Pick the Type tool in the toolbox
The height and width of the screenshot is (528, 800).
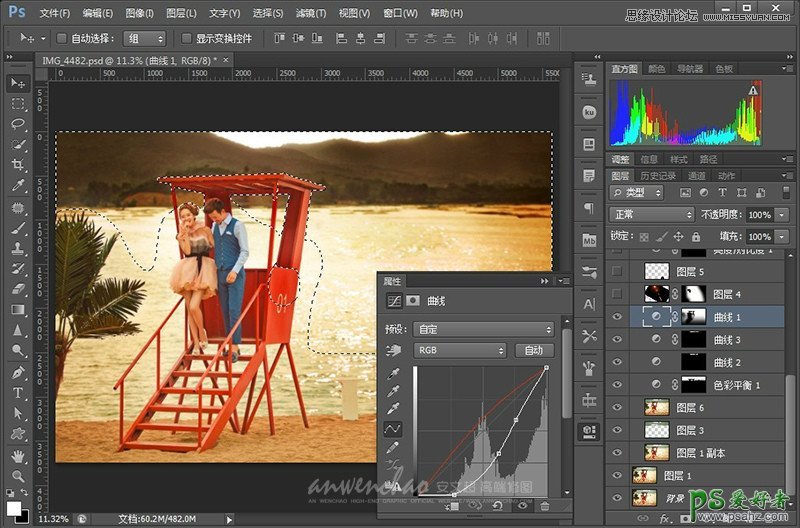click(18, 393)
